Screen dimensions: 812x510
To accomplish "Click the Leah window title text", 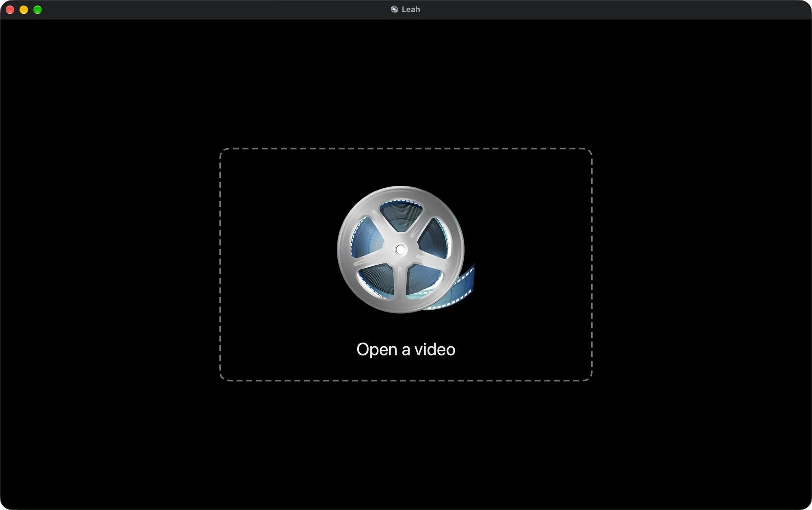I will click(411, 9).
